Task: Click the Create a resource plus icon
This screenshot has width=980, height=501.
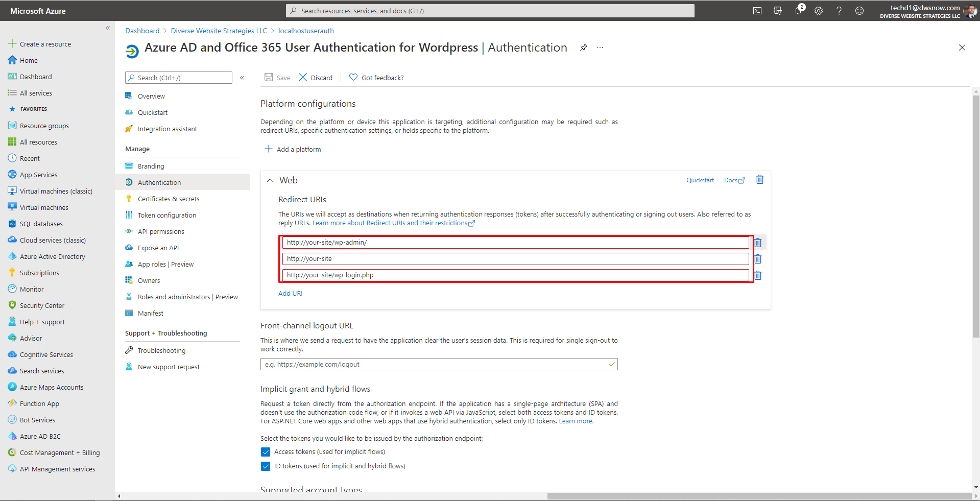Action: pos(12,44)
